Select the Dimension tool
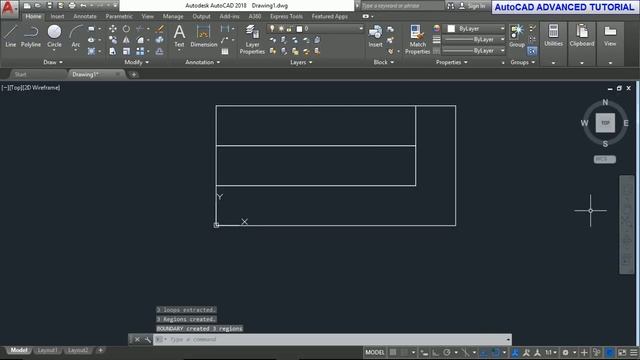 click(x=203, y=36)
